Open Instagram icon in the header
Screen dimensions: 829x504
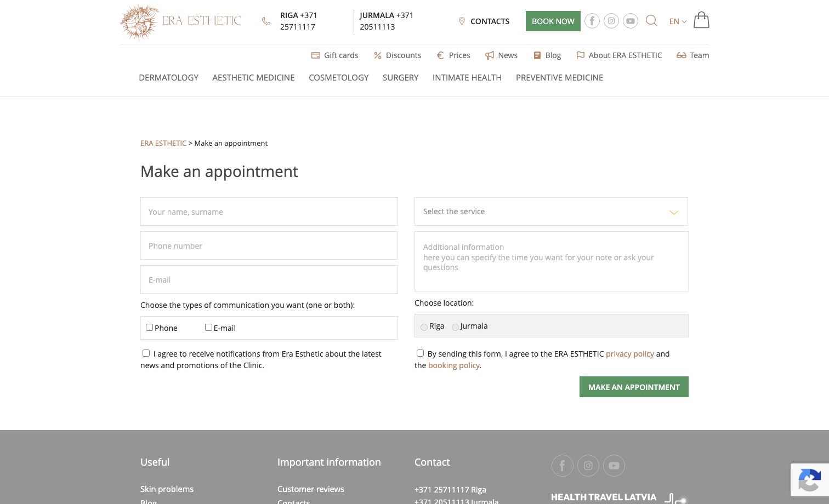(x=611, y=21)
